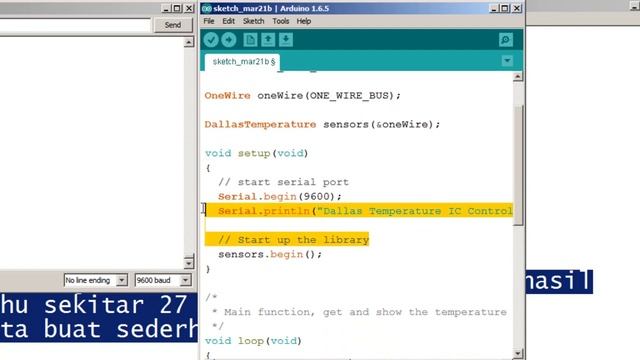The height and width of the screenshot is (360, 640).
Task: Click the Verify sketch checkmark icon
Action: (211, 40)
